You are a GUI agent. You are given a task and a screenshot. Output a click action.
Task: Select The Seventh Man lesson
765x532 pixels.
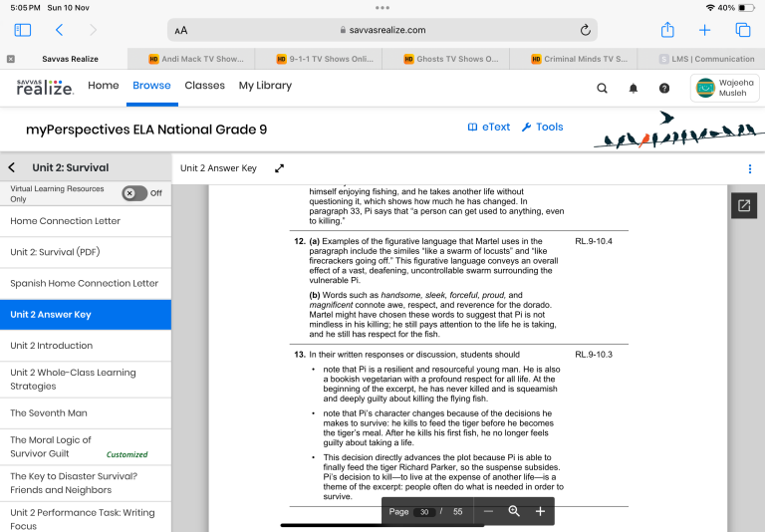point(49,412)
